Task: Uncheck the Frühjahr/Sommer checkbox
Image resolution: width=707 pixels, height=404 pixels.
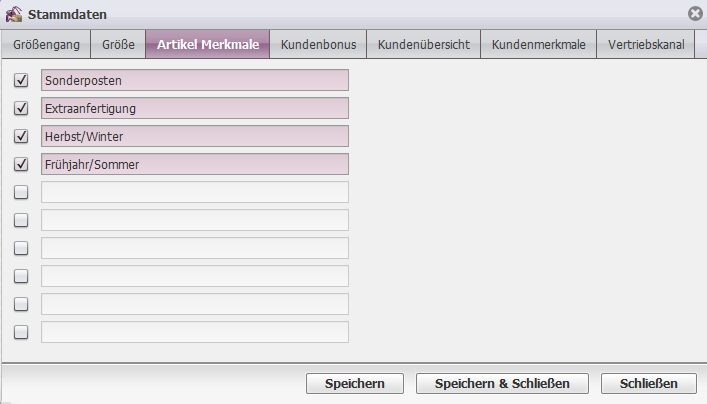Action: click(21, 164)
